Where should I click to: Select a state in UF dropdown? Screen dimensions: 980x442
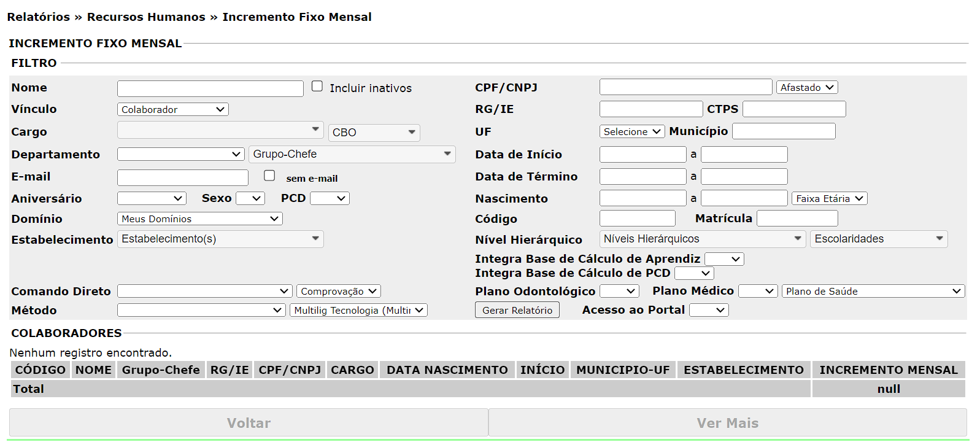coord(631,132)
